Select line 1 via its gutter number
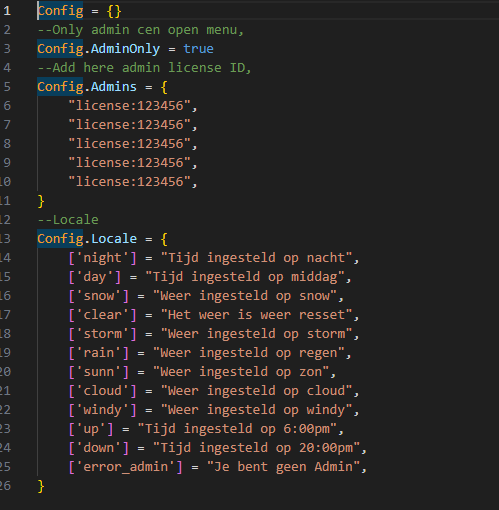 pyautogui.click(x=7, y=11)
